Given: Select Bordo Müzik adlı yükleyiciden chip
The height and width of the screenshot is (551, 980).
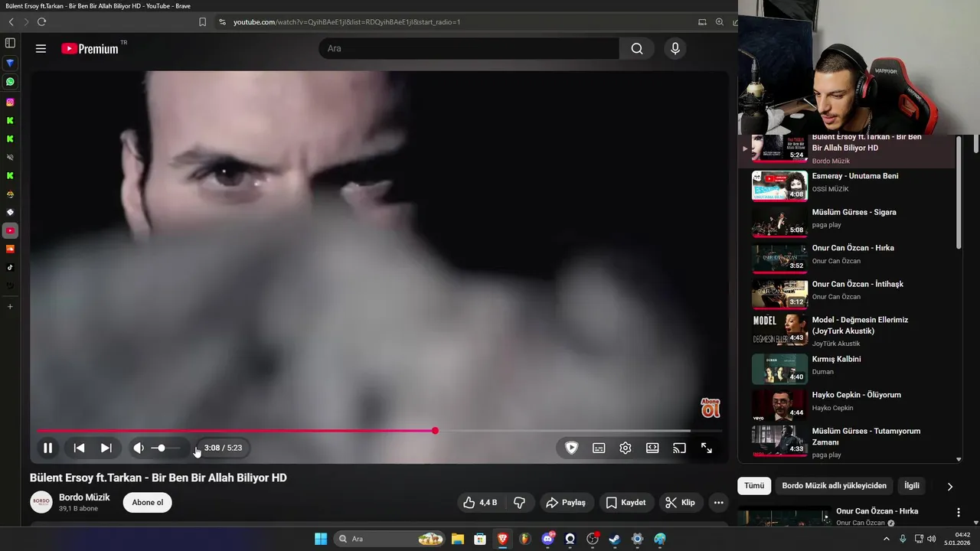Looking at the screenshot, I should (x=835, y=486).
